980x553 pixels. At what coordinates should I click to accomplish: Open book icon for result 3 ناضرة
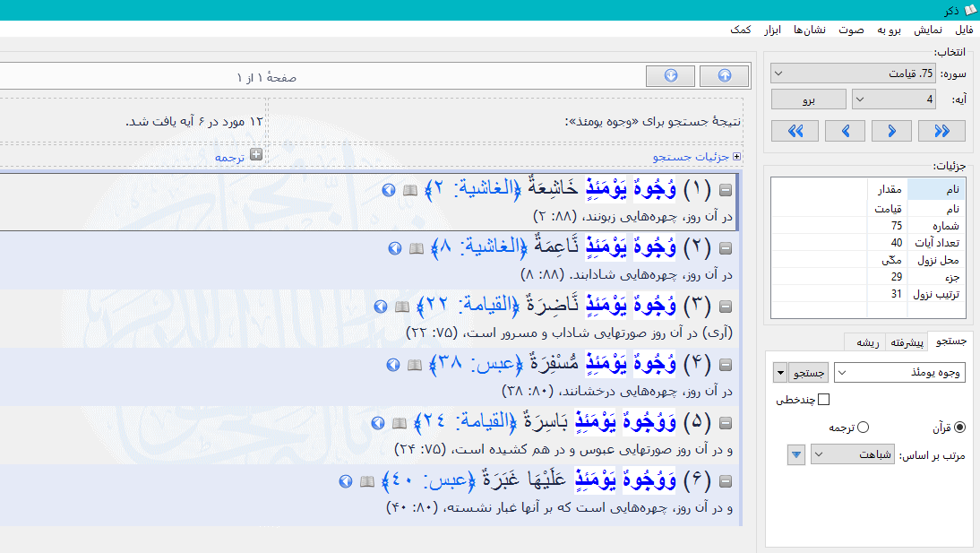click(x=402, y=307)
